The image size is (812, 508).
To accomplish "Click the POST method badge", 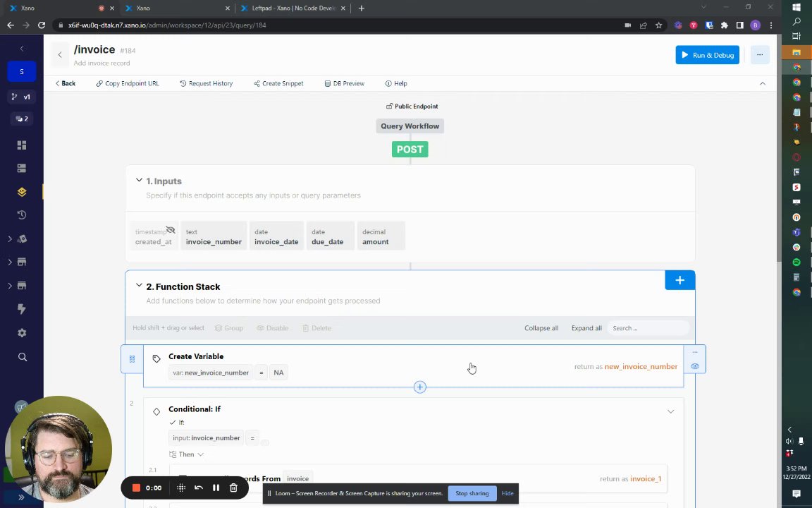I will 410,150.
